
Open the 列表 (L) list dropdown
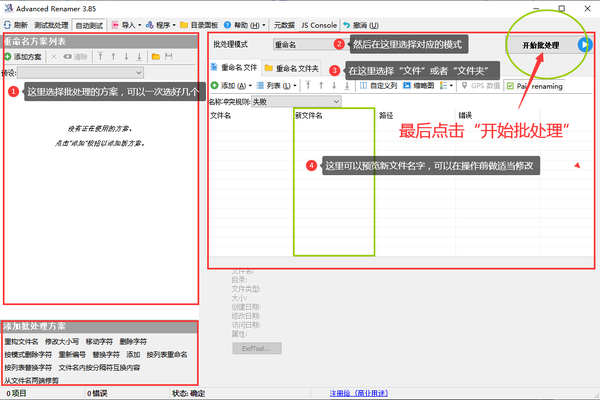pos(276,85)
